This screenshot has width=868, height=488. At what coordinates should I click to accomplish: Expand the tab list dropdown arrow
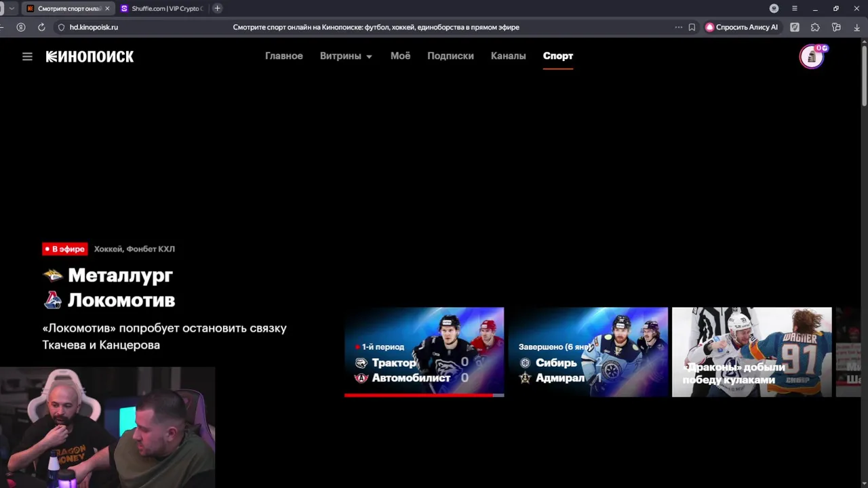coord(12,8)
